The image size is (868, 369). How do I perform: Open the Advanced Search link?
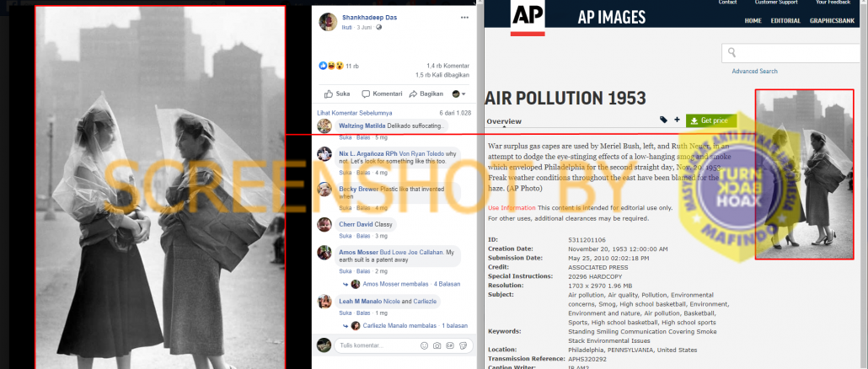coord(754,72)
